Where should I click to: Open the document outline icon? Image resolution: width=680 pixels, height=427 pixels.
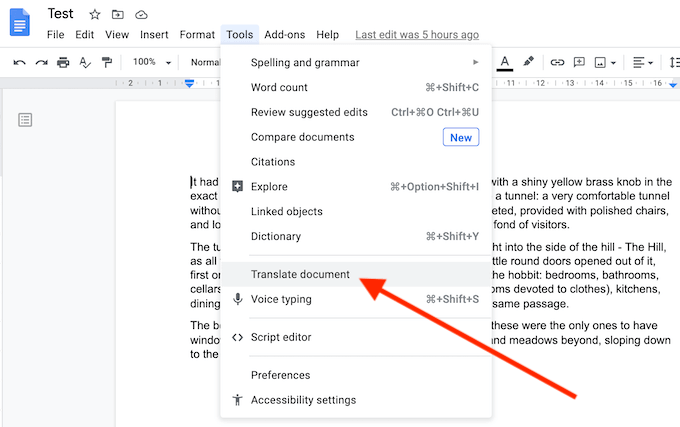pyautogui.click(x=25, y=120)
